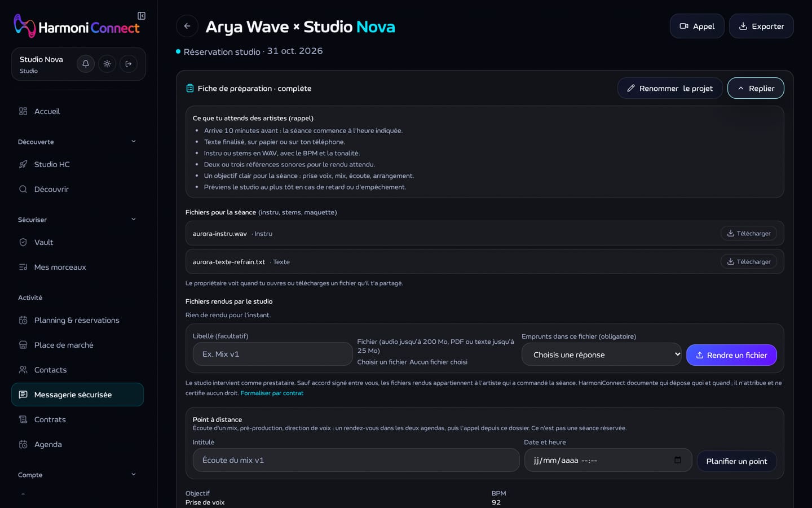Click the Libellé input field

point(273,354)
